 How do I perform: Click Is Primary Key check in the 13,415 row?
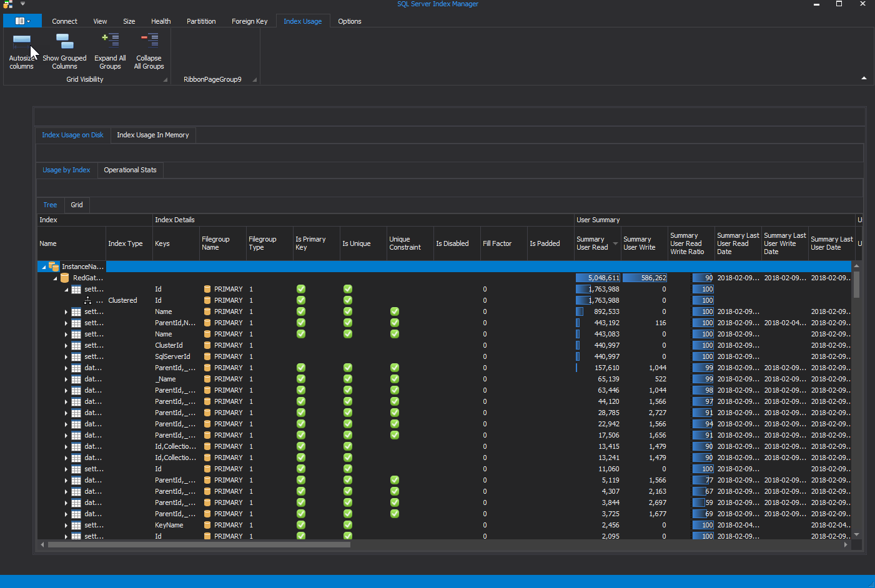pyautogui.click(x=301, y=446)
